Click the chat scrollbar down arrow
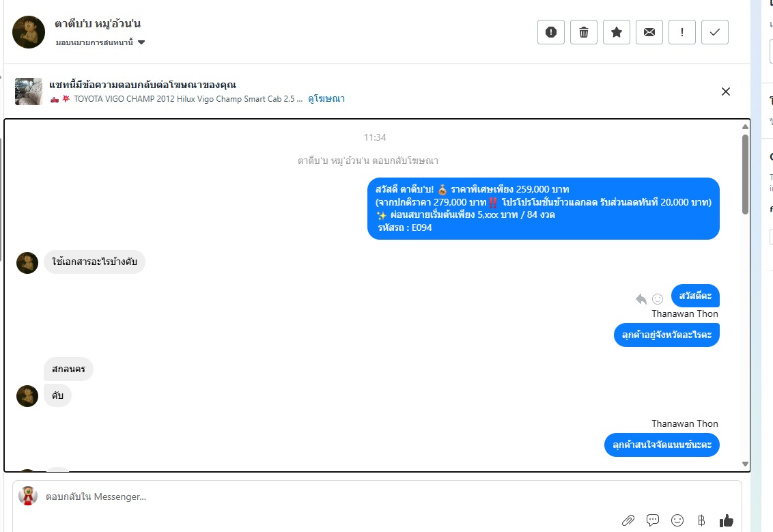This screenshot has height=532, width=773. (745, 464)
